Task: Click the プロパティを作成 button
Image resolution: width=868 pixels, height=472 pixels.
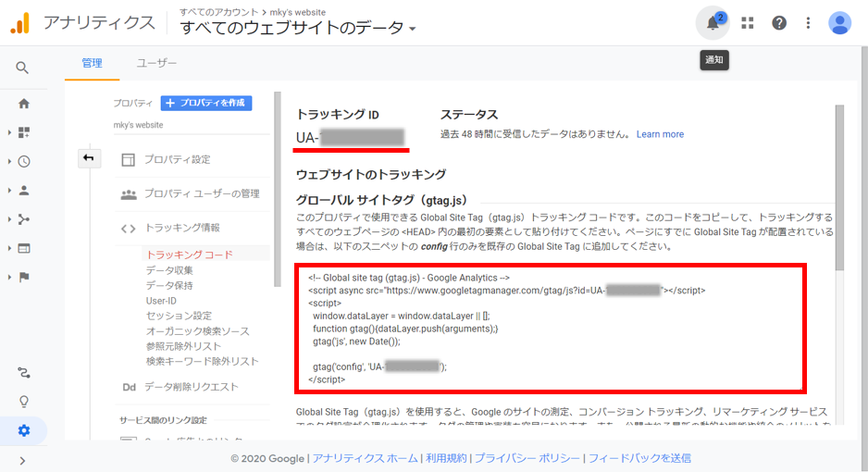Action: (x=206, y=103)
